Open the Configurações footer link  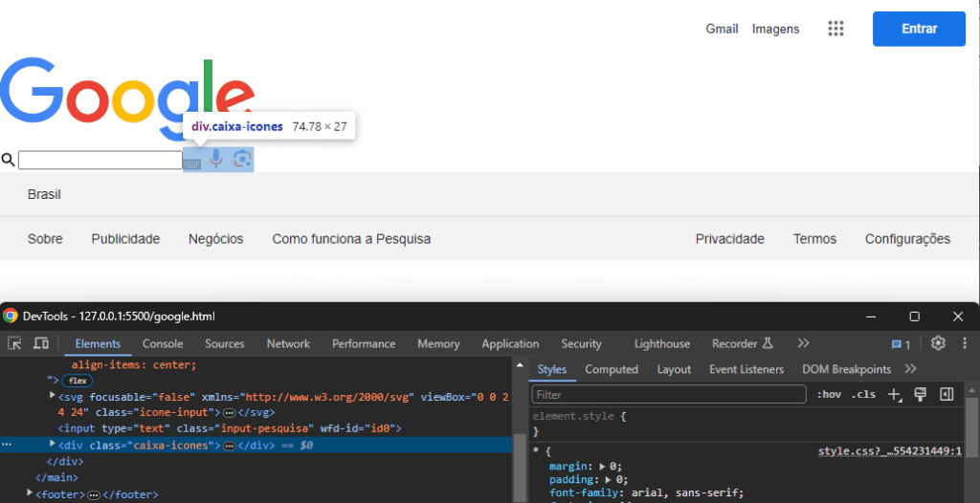[907, 239]
